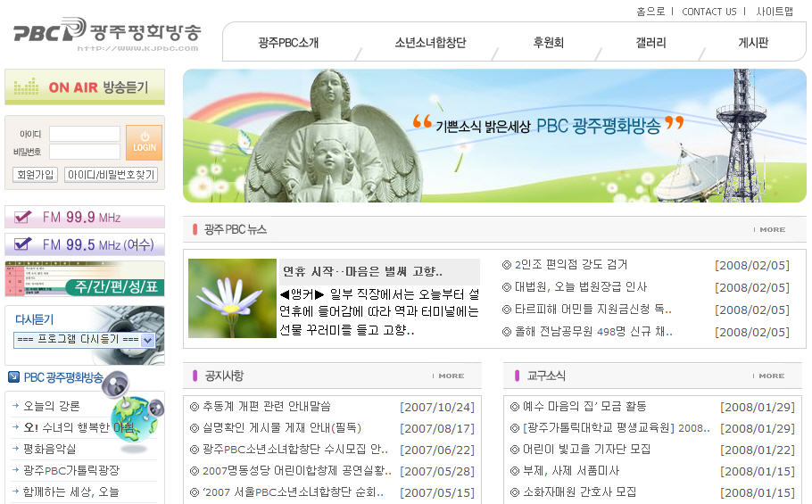This screenshot has height=504, width=812.
Task: Click the 다시듣기 heading
Action: (34, 319)
